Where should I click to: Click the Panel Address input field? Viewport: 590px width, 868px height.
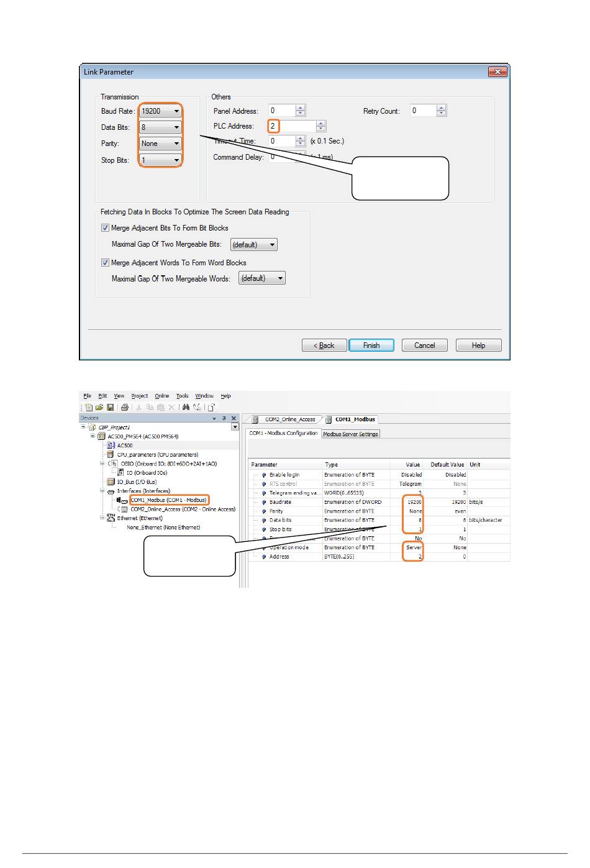pyautogui.click(x=282, y=111)
